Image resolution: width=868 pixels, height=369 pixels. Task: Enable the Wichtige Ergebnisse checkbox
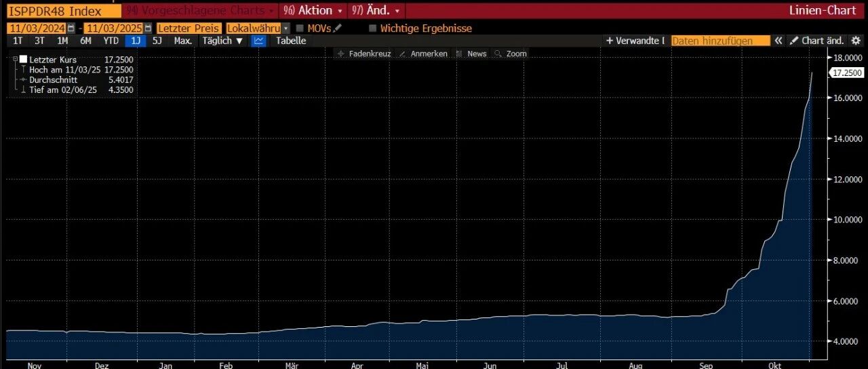372,28
